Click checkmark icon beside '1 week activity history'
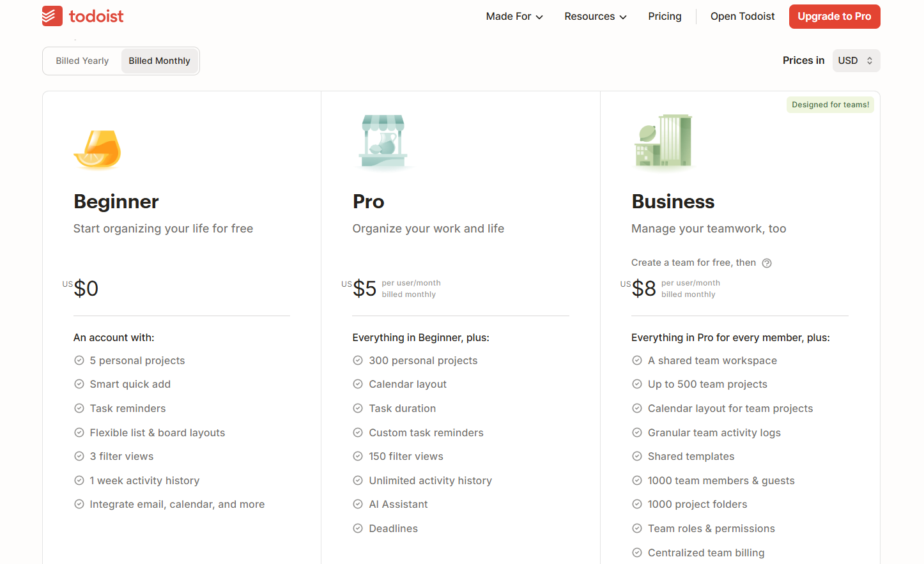The height and width of the screenshot is (564, 924). coord(79,480)
